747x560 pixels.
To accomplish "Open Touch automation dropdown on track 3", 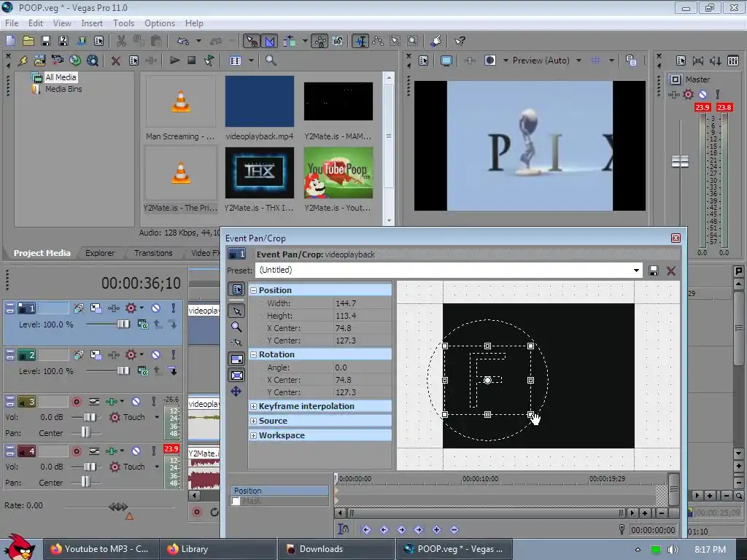I will [157, 417].
